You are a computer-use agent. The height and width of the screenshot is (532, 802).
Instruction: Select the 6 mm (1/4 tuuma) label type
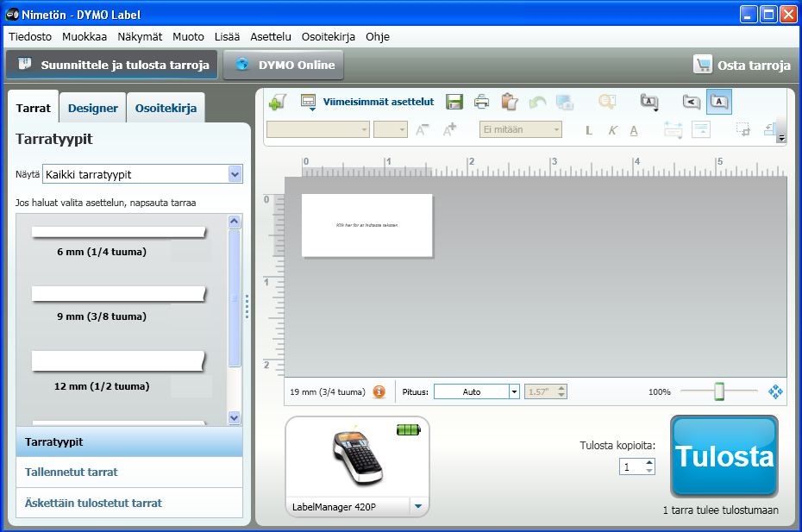click(x=119, y=241)
